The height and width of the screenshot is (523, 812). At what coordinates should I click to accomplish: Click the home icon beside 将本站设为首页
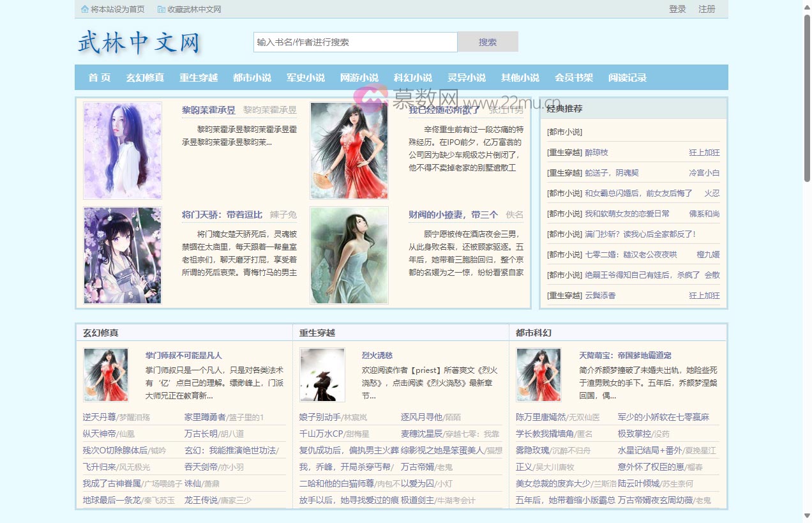(x=85, y=9)
